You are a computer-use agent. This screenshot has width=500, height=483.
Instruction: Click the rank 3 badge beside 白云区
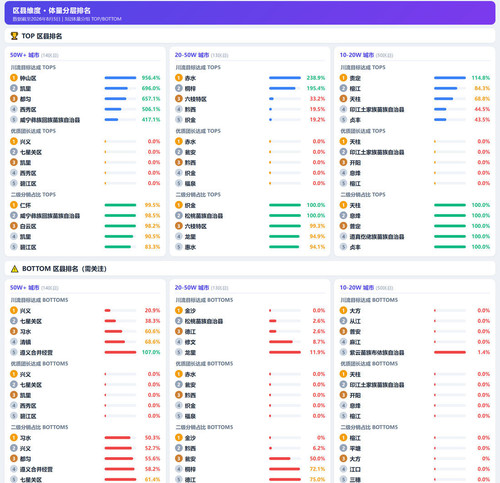pyautogui.click(x=14, y=226)
